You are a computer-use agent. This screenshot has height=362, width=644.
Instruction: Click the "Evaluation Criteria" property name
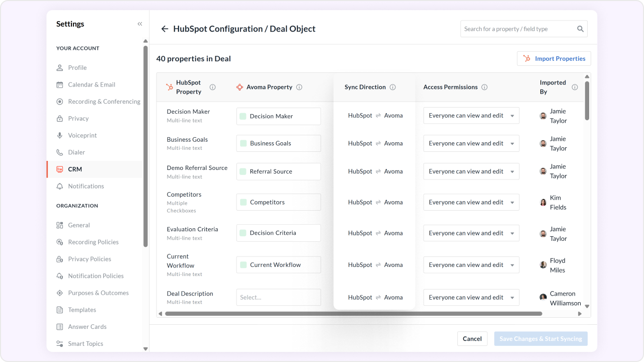[193, 229]
